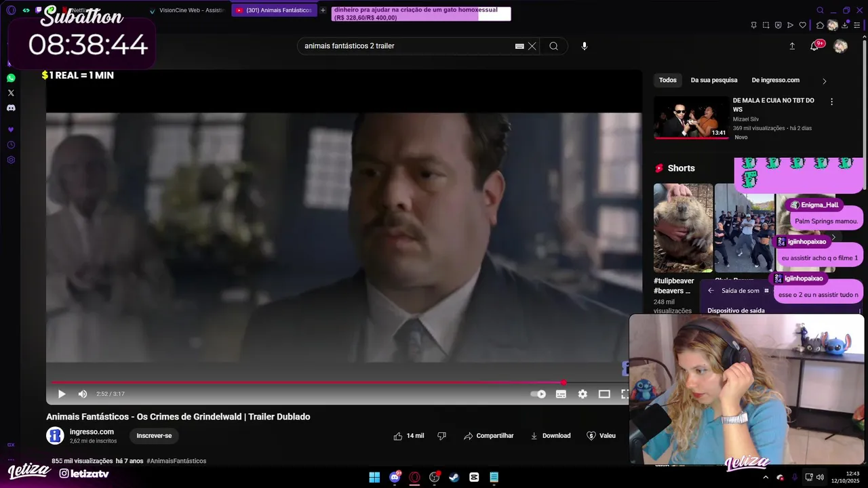Screen dimensions: 868x488
Task: Open the tulipbeaver short thumbnail
Action: coord(683,228)
